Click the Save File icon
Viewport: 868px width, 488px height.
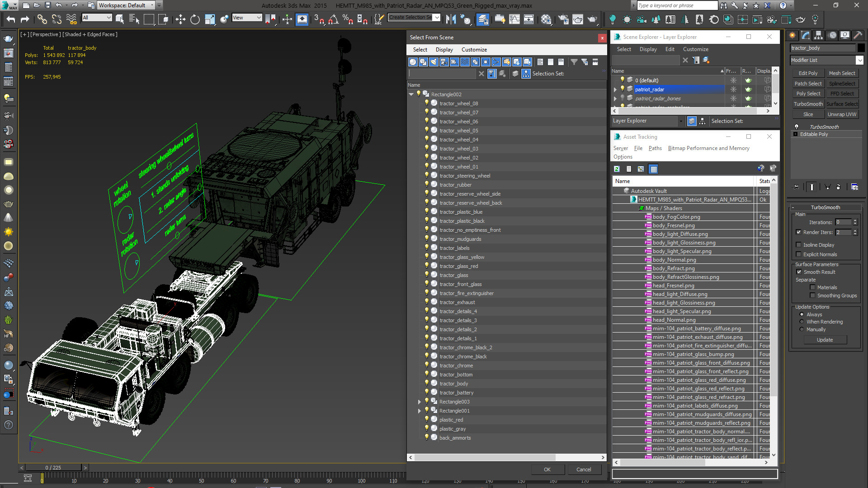click(48, 5)
